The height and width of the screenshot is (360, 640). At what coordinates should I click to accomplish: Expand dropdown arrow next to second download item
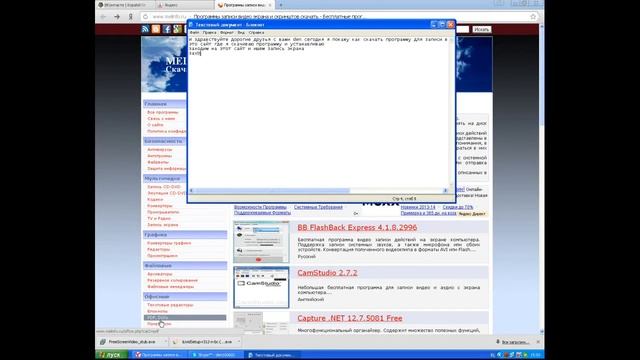[239, 342]
